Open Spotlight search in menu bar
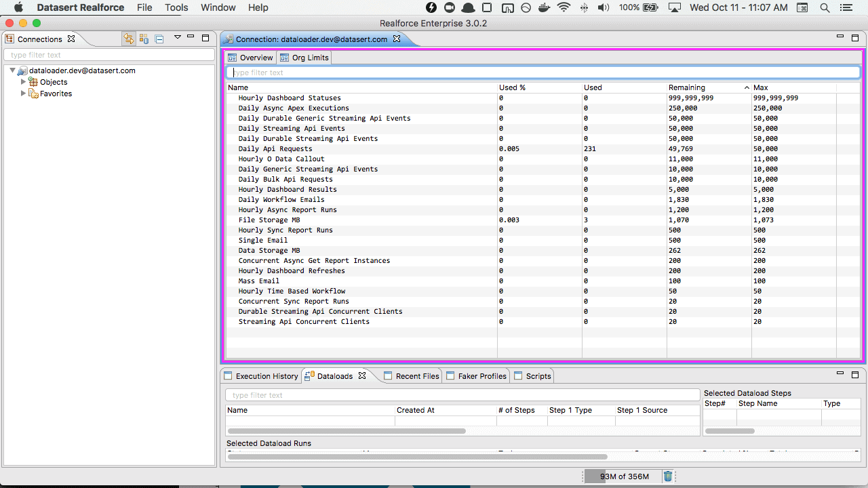The height and width of the screenshot is (488, 868). click(825, 7)
